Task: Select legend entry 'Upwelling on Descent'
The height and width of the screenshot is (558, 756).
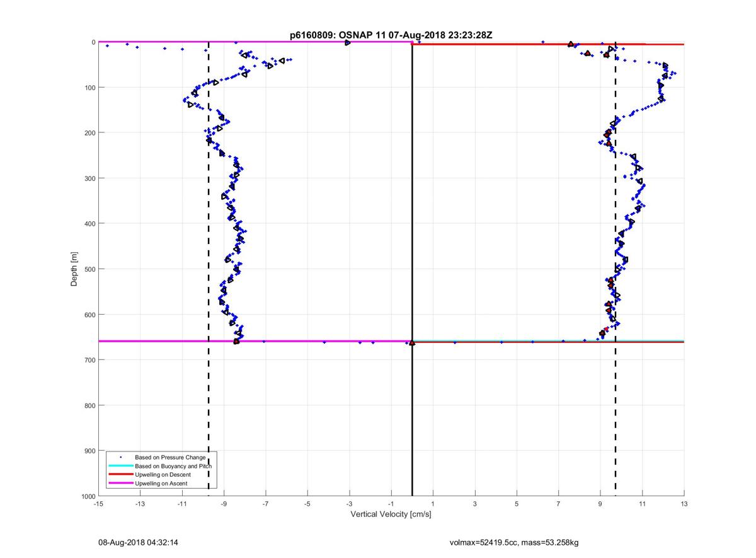Action: [163, 475]
